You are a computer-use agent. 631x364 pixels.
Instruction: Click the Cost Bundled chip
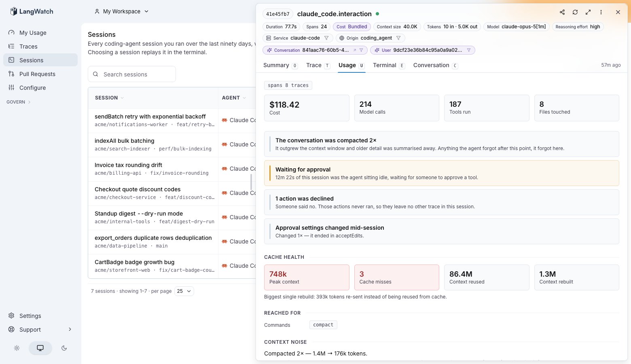[x=352, y=27]
